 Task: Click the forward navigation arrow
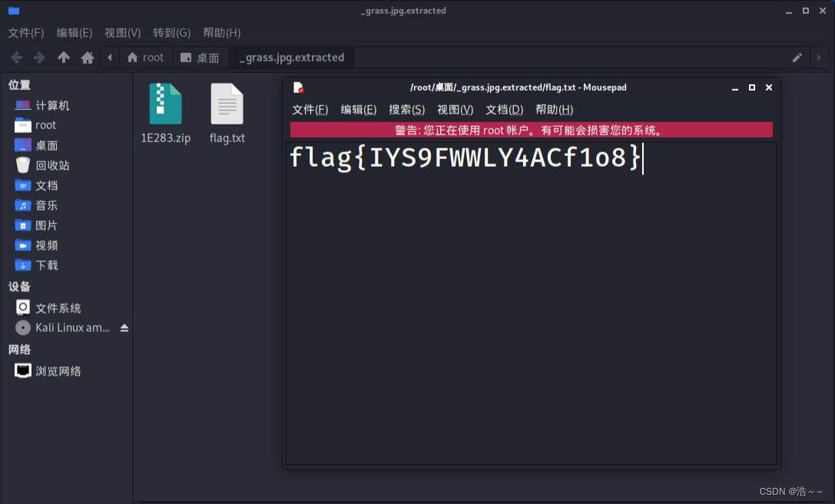(40, 57)
